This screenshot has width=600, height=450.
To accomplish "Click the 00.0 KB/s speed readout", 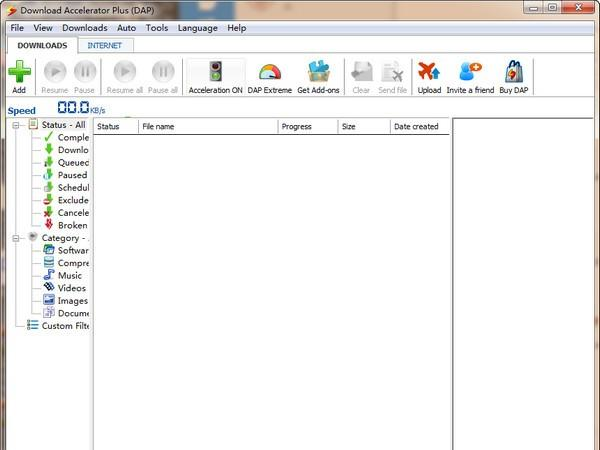I will (x=81, y=108).
